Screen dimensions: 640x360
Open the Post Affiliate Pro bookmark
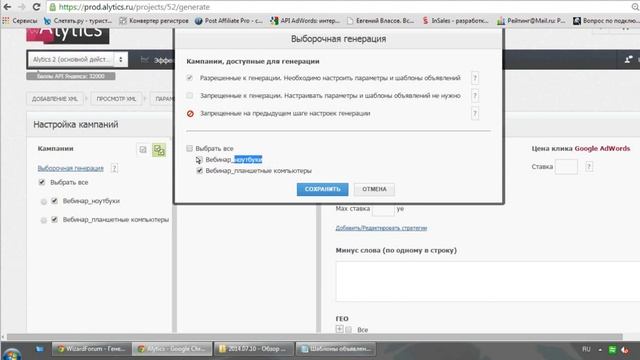(x=229, y=20)
